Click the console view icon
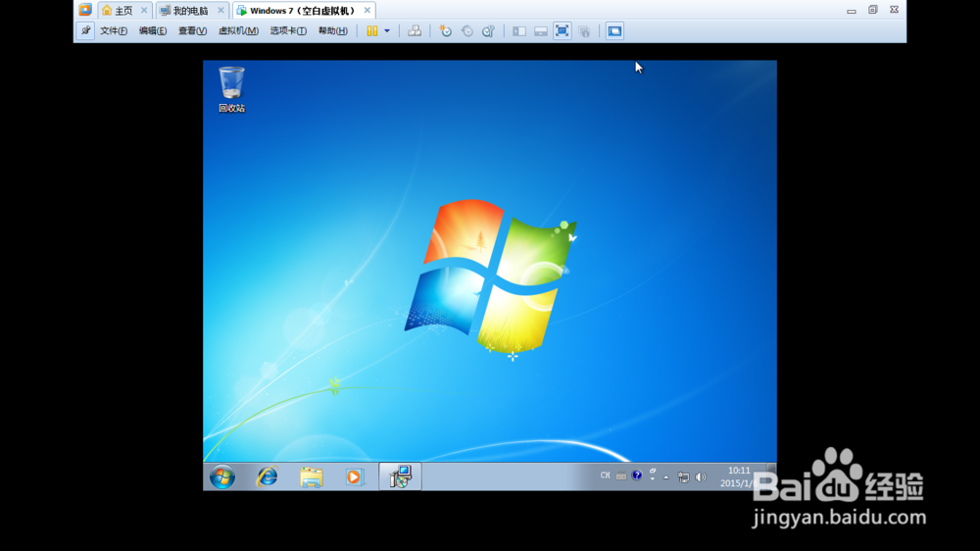 click(x=615, y=30)
